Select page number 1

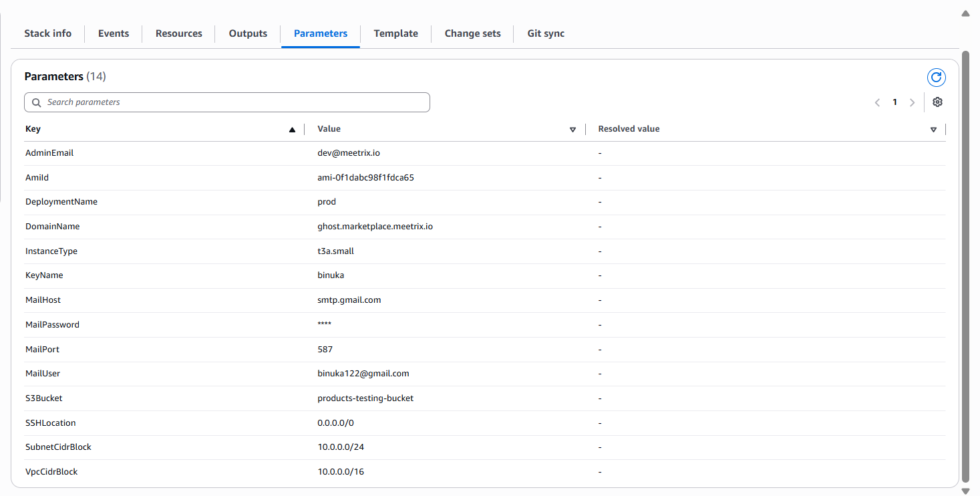tap(894, 102)
